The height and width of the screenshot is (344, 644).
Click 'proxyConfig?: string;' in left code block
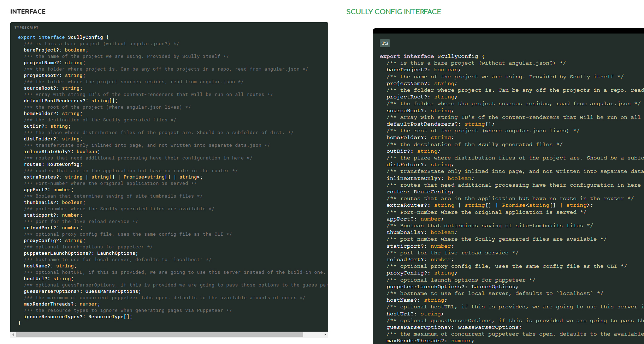54,241
